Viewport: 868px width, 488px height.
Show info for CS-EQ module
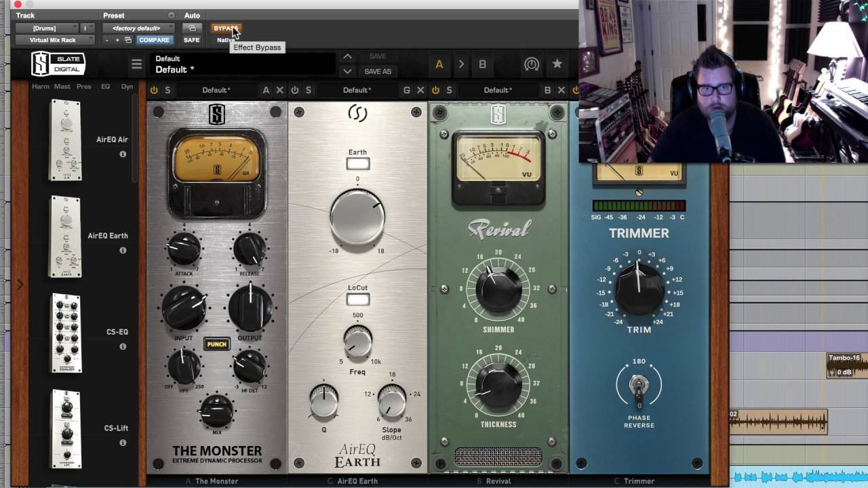click(123, 346)
